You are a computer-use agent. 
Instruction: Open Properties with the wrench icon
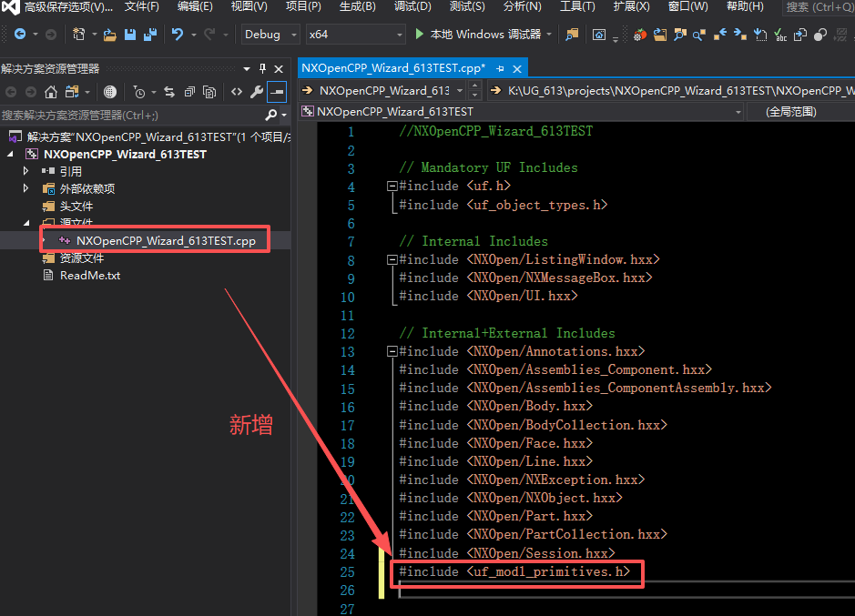257,92
